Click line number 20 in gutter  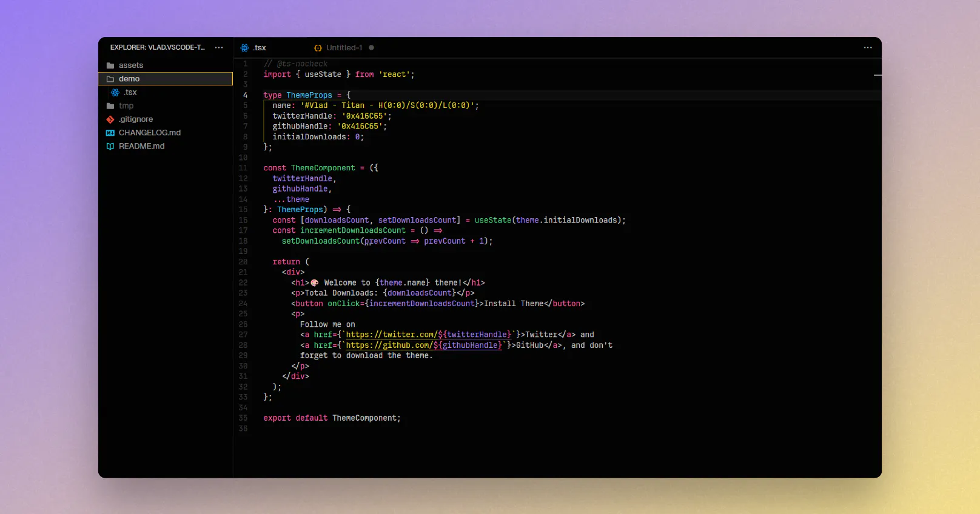(x=243, y=262)
